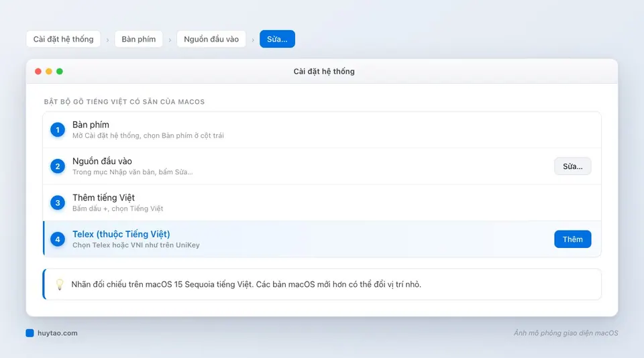Click the blue Thêm button

(x=572, y=239)
